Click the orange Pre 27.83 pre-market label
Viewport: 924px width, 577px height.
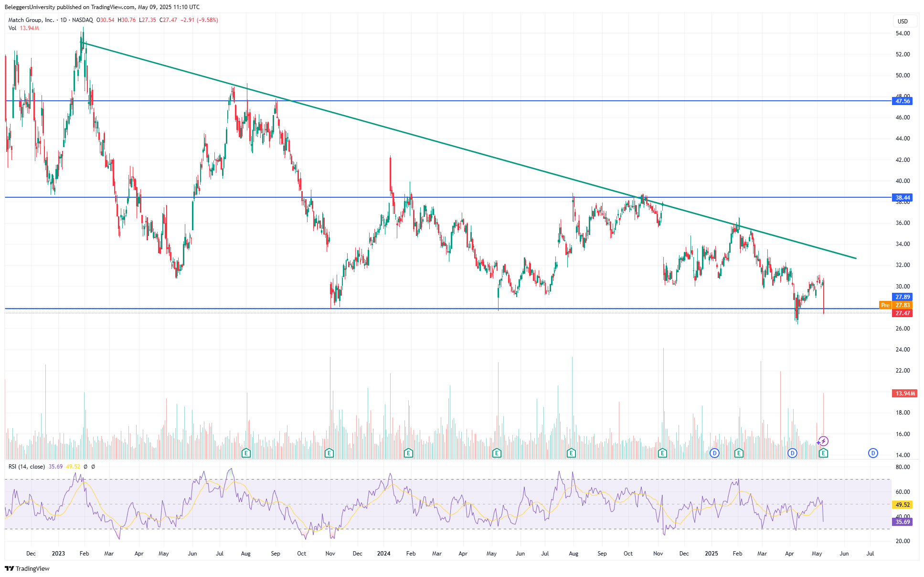896,305
